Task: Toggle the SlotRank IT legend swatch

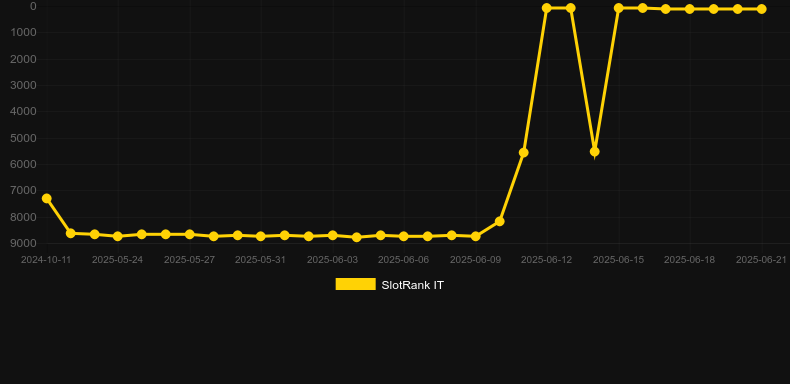Action: pyautogui.click(x=355, y=284)
